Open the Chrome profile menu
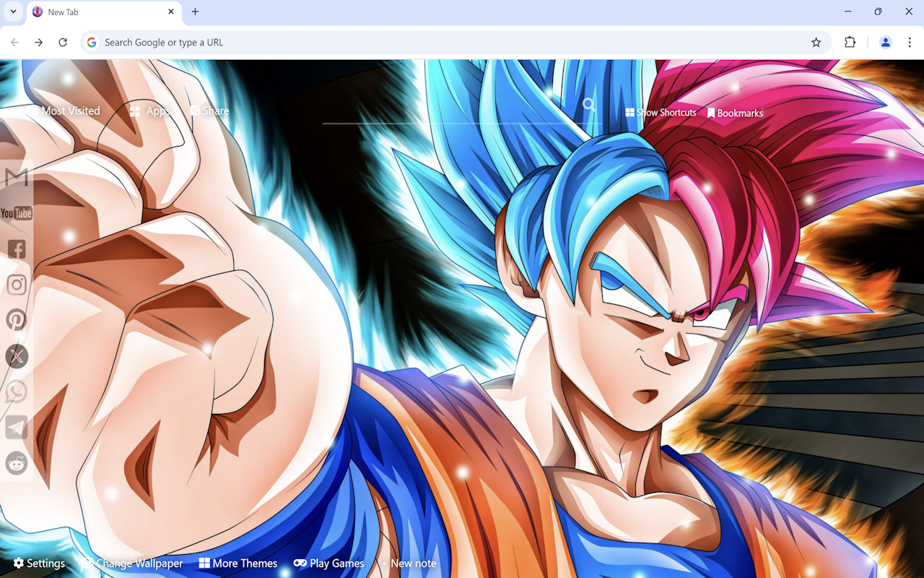 coord(885,42)
